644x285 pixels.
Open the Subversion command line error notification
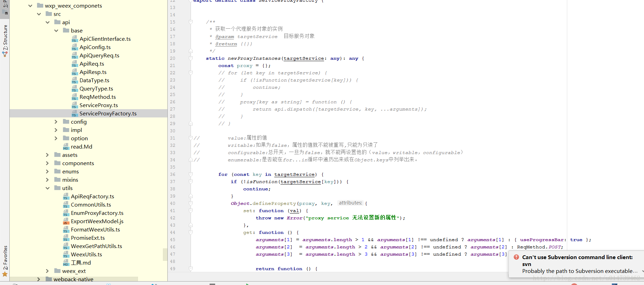pos(576,264)
